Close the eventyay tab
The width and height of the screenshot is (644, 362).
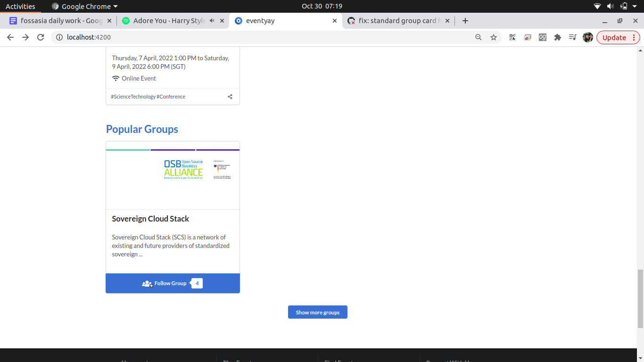(x=335, y=21)
